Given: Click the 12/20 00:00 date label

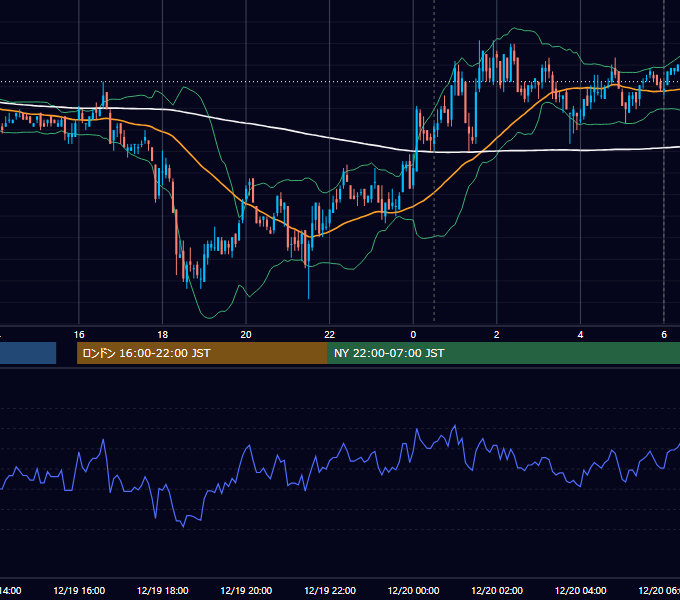Looking at the screenshot, I should coord(413,590).
